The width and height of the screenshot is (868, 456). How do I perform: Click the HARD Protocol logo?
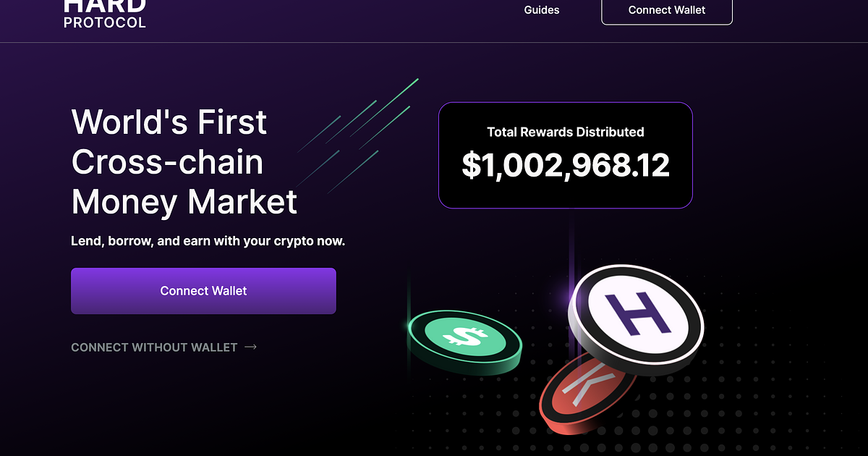point(105,12)
